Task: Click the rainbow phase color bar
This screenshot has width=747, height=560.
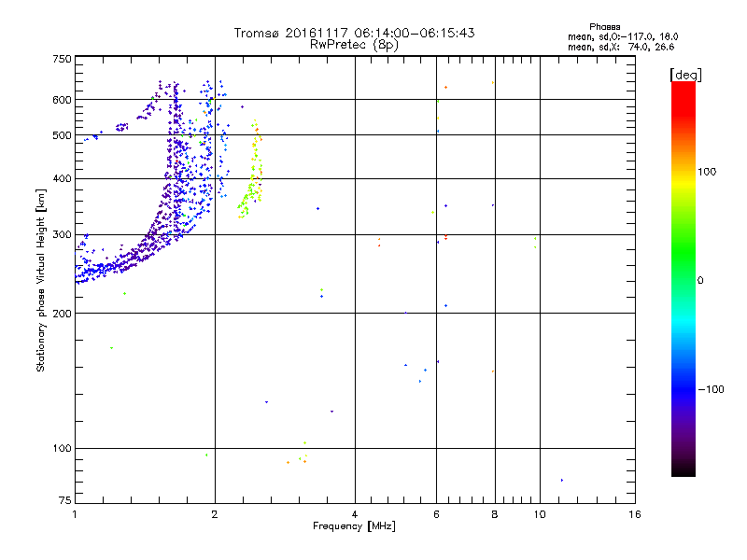Action: (x=684, y=278)
